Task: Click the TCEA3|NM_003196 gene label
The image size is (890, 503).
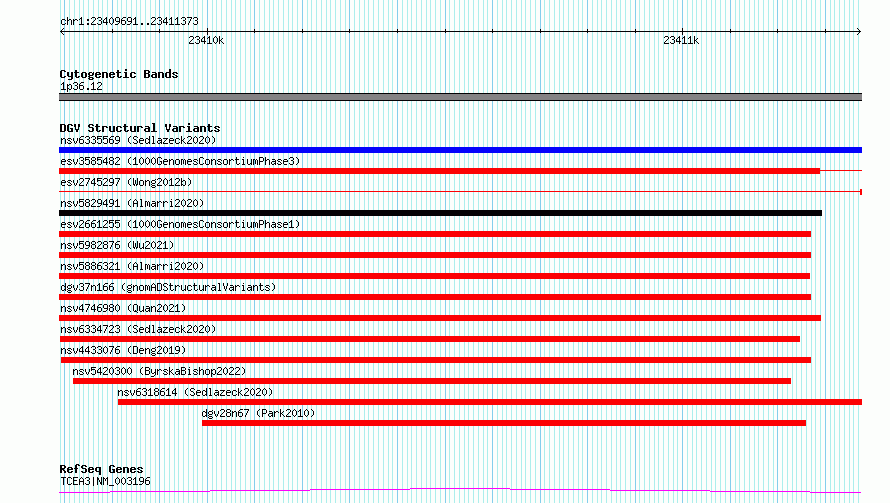Action: (105, 481)
